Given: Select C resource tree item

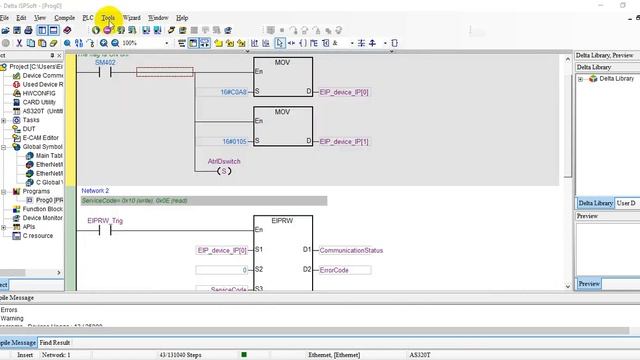Looking at the screenshot, I should point(38,236).
